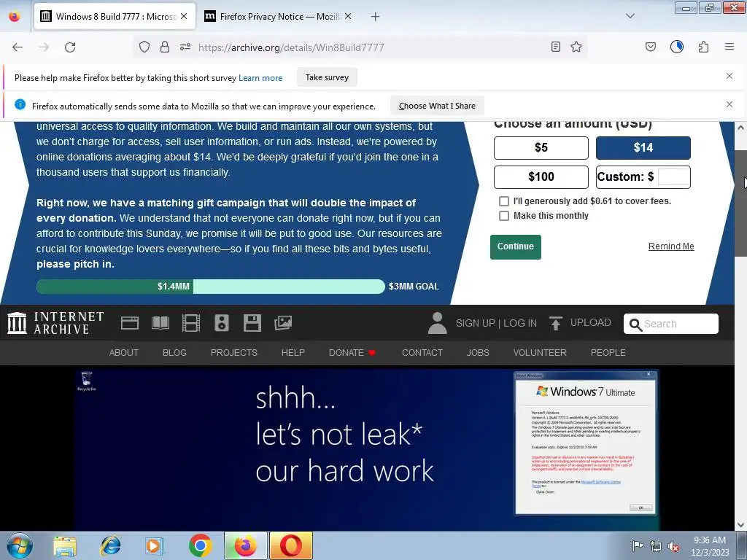Open ABOUT in archive navigation
Image resolution: width=747 pixels, height=560 pixels.
pos(124,352)
